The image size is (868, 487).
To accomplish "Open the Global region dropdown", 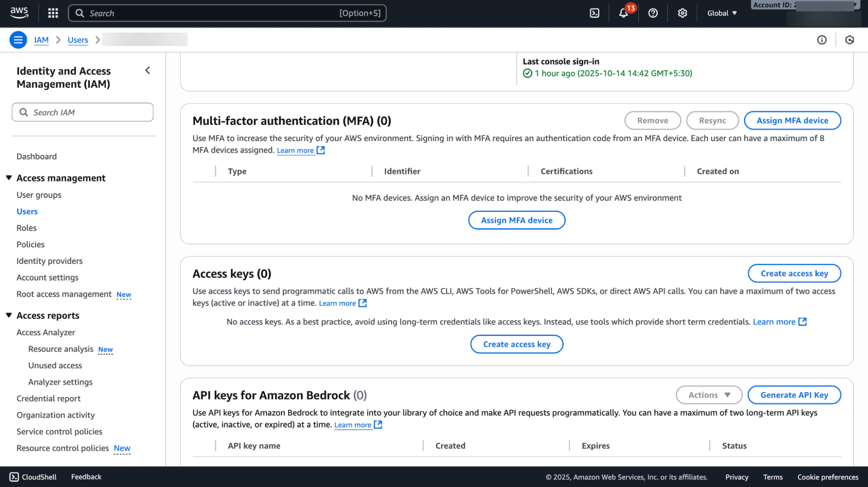I will (x=721, y=13).
